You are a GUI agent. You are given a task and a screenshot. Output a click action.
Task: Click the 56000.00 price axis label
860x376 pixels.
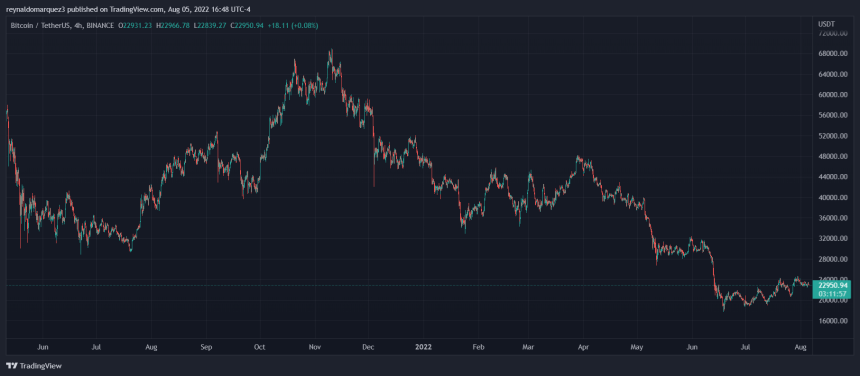pos(834,115)
